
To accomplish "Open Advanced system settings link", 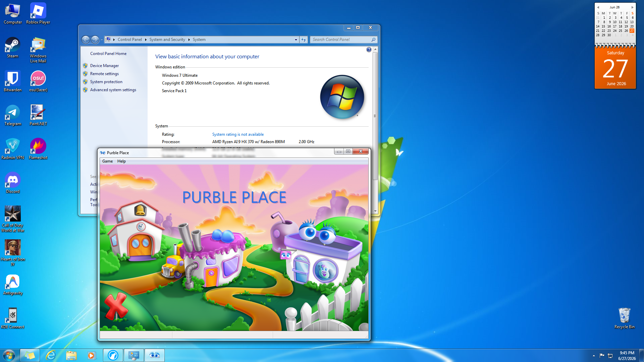I will 113,90.
